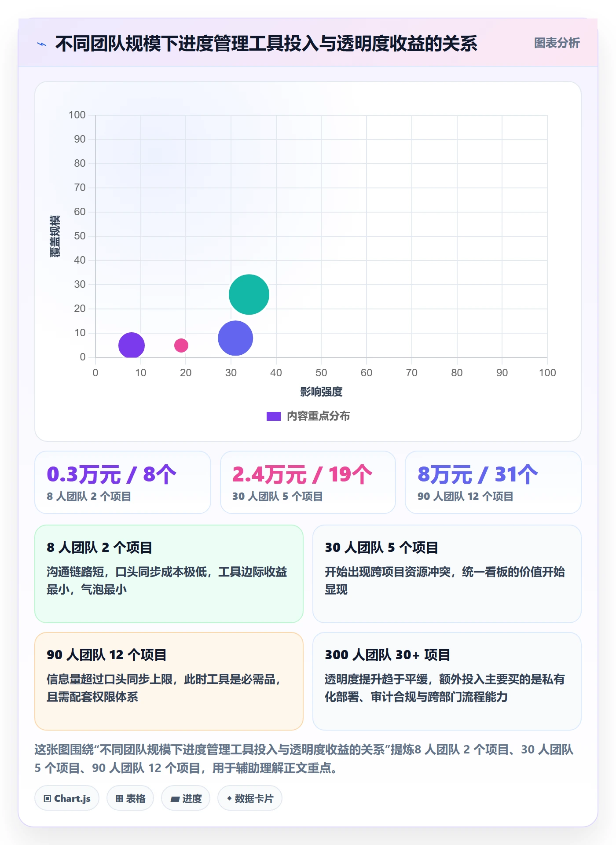Open the 2.4万元 / 19个 data card

(x=308, y=482)
